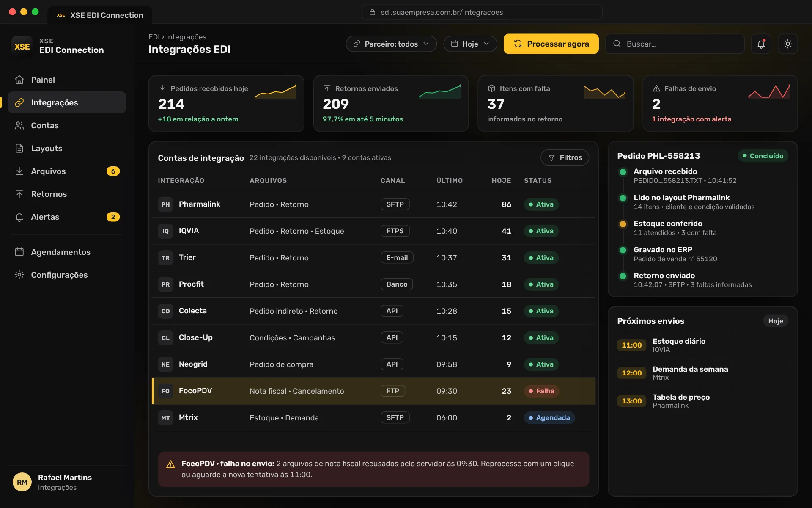Open the Pedidos recebidos hoje card
812x508 pixels.
tap(226, 104)
